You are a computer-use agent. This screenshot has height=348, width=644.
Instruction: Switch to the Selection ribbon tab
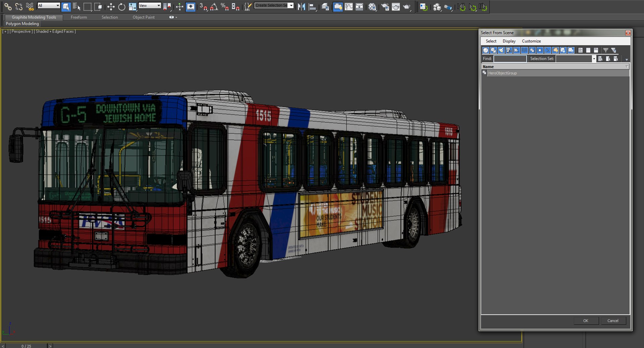click(x=110, y=17)
